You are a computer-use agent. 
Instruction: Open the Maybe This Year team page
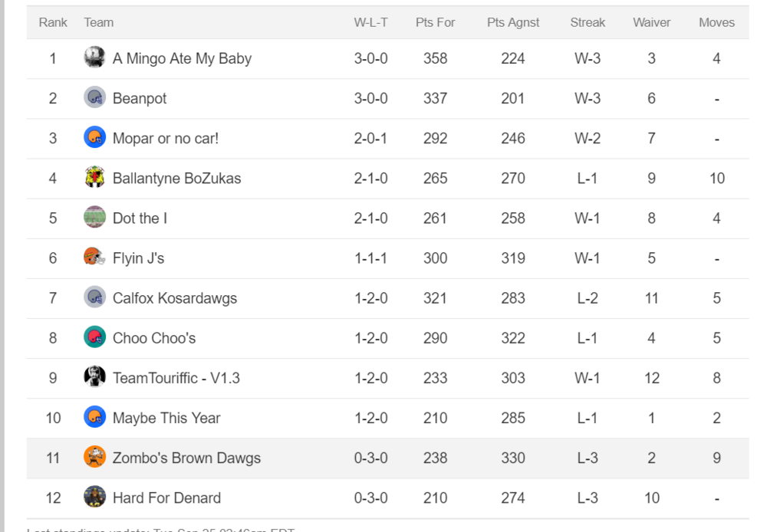pyautogui.click(x=166, y=418)
